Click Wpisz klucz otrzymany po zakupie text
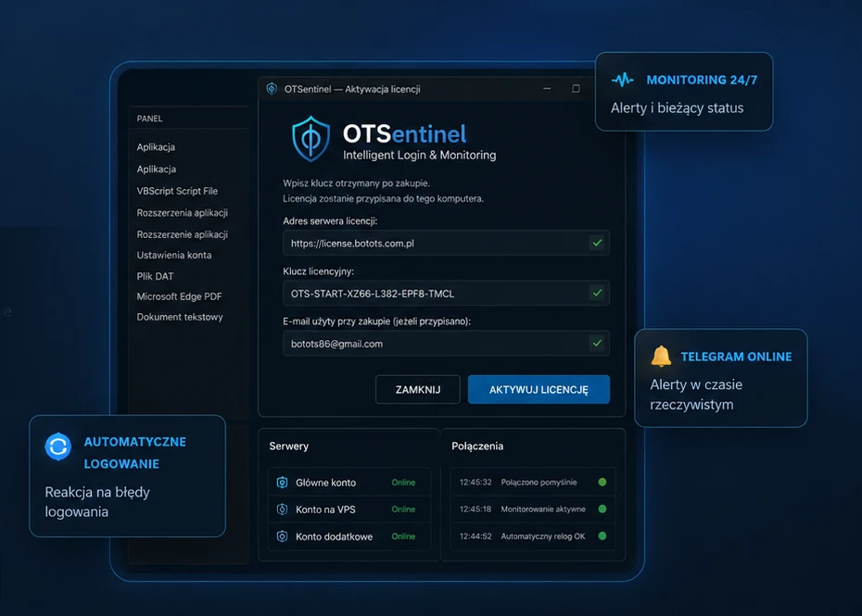The image size is (862, 616). 356,183
